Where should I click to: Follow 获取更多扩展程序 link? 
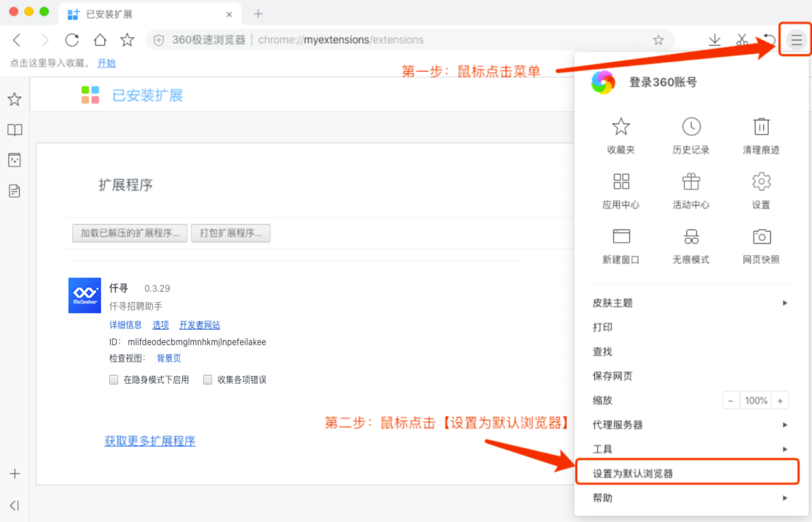[150, 441]
